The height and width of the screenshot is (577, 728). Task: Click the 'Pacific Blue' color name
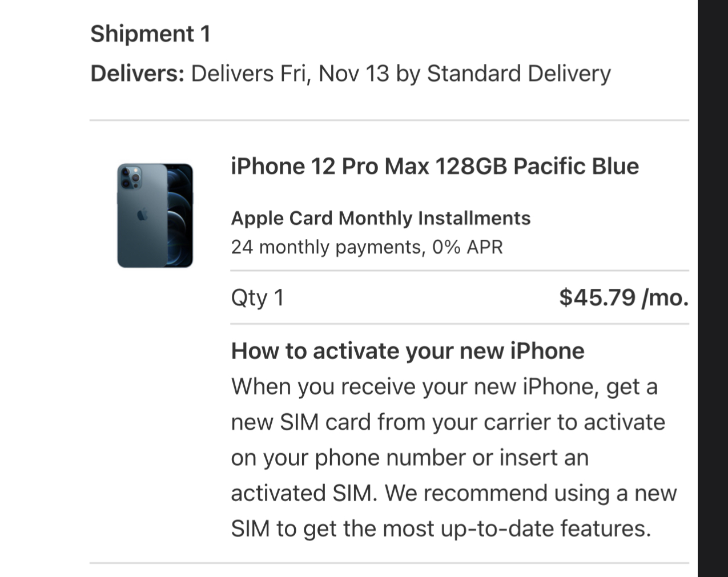(576, 167)
